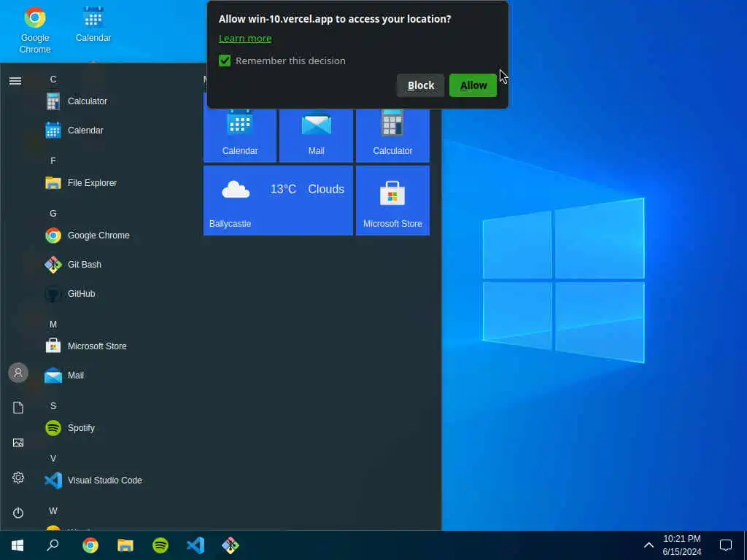Click the Power icon in the Start sidebar
This screenshot has height=560, width=747.
(x=18, y=513)
